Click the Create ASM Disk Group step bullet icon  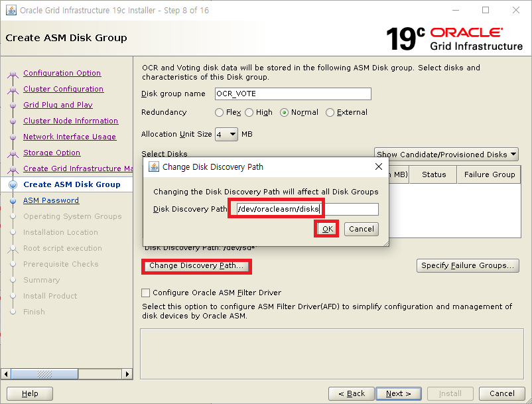[13, 185]
